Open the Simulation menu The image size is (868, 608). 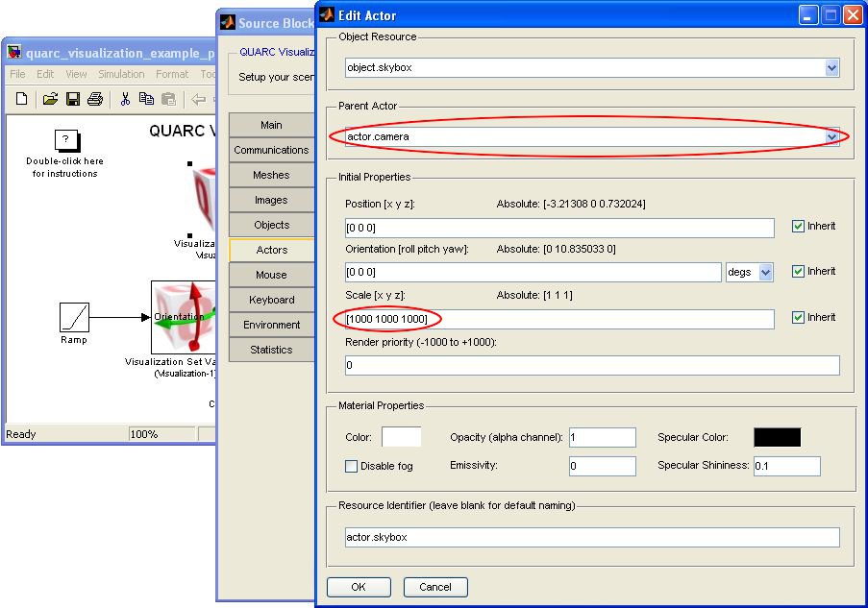(121, 74)
